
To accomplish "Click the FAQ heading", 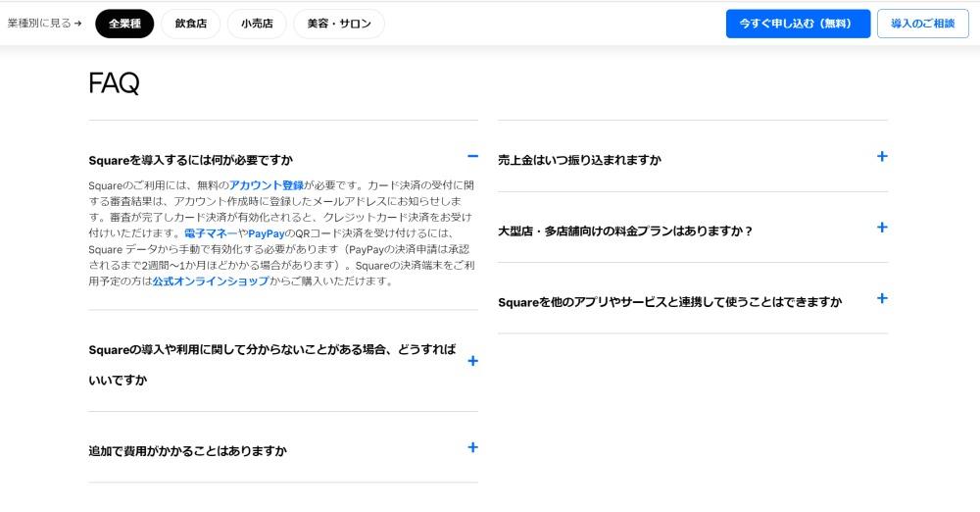I will 114,82.
